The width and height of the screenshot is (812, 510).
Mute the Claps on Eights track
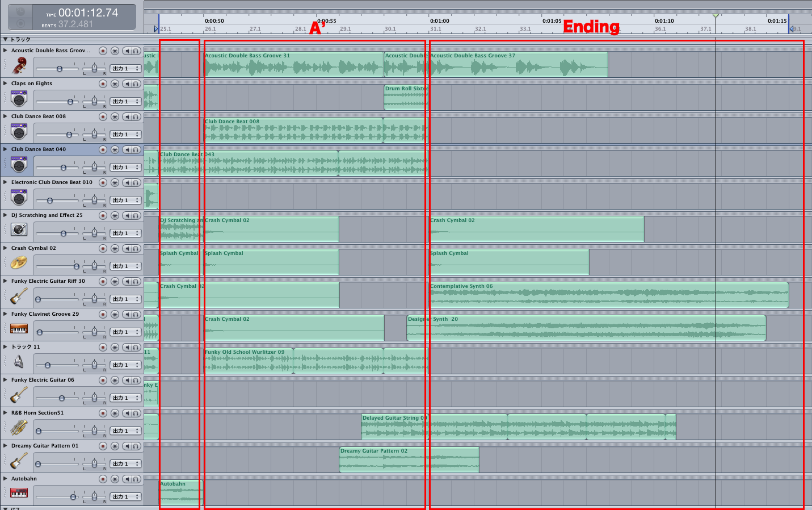(128, 84)
